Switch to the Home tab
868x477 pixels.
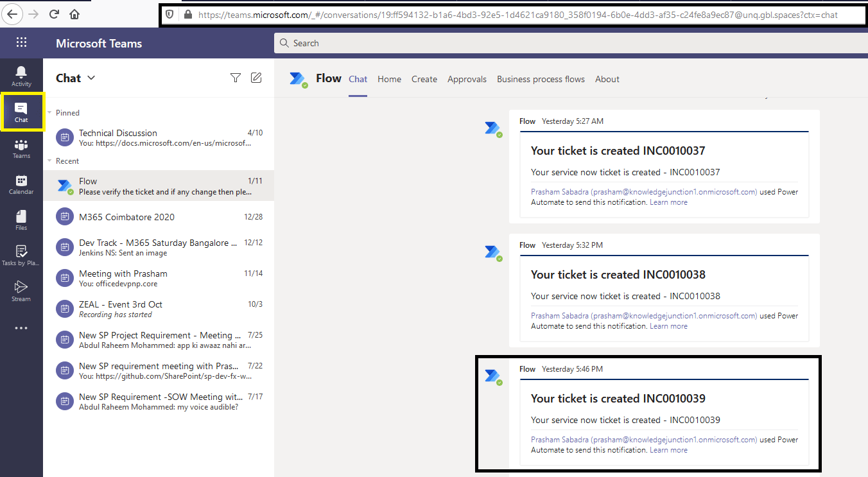point(390,79)
